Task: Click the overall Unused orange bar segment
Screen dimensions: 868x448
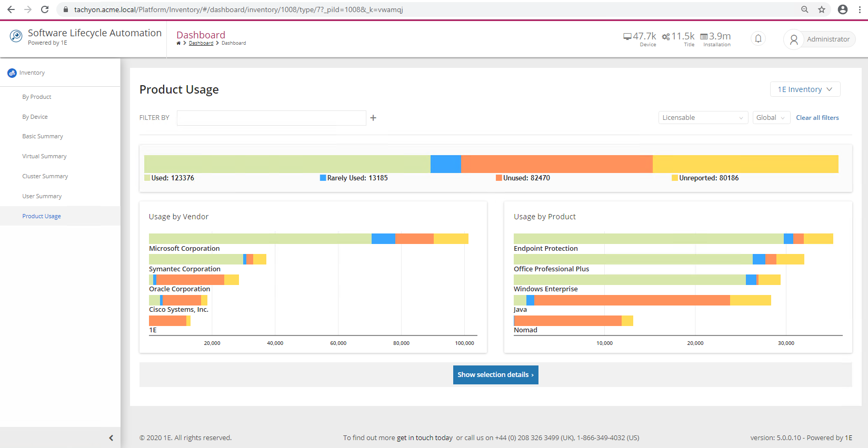Action: [x=557, y=164]
